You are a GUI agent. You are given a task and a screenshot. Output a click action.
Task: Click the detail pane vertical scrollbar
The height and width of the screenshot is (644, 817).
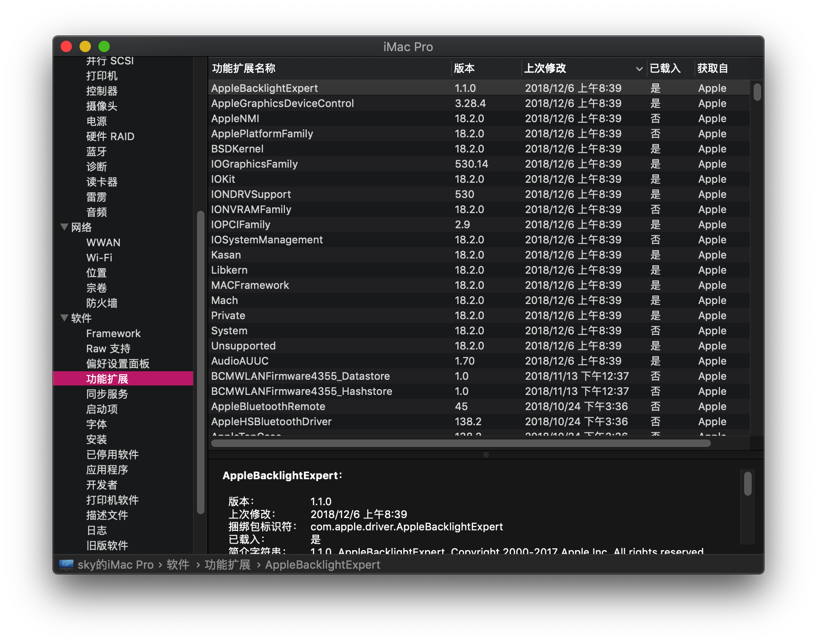pos(748,483)
